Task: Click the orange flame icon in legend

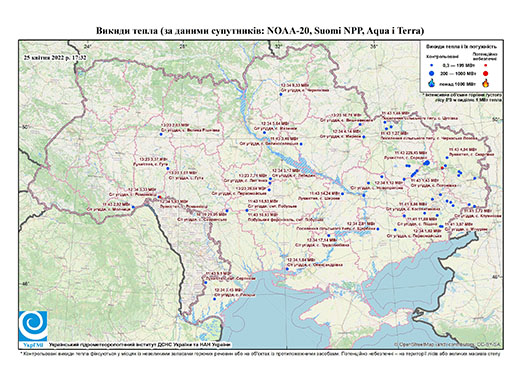Action: 486,83
